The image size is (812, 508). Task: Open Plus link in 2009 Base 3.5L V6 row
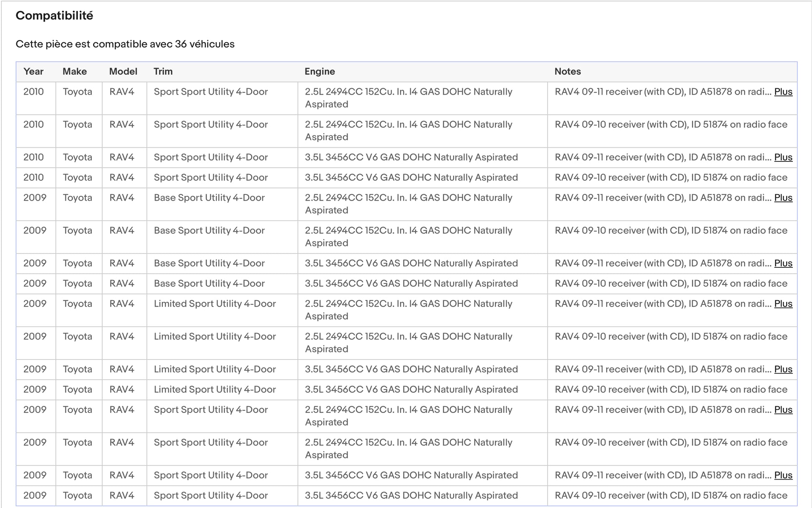[x=783, y=263]
